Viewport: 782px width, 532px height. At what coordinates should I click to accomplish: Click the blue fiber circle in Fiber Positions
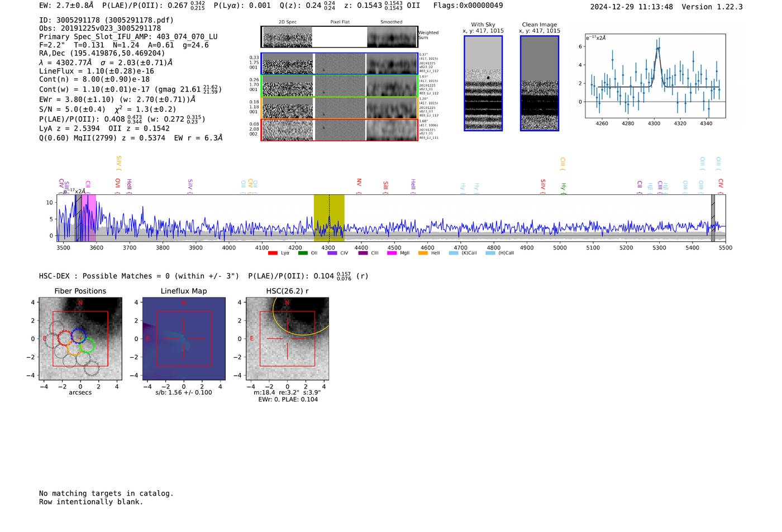point(78,336)
